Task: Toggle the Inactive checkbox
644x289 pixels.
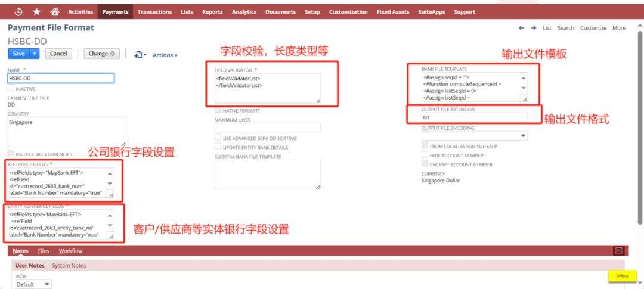Action: (x=11, y=88)
